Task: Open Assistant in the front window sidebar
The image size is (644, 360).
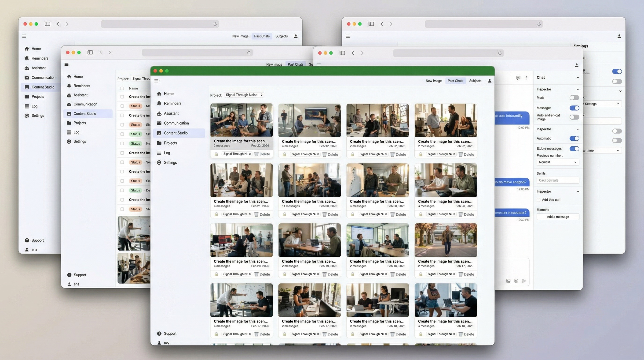Action: [x=171, y=113]
